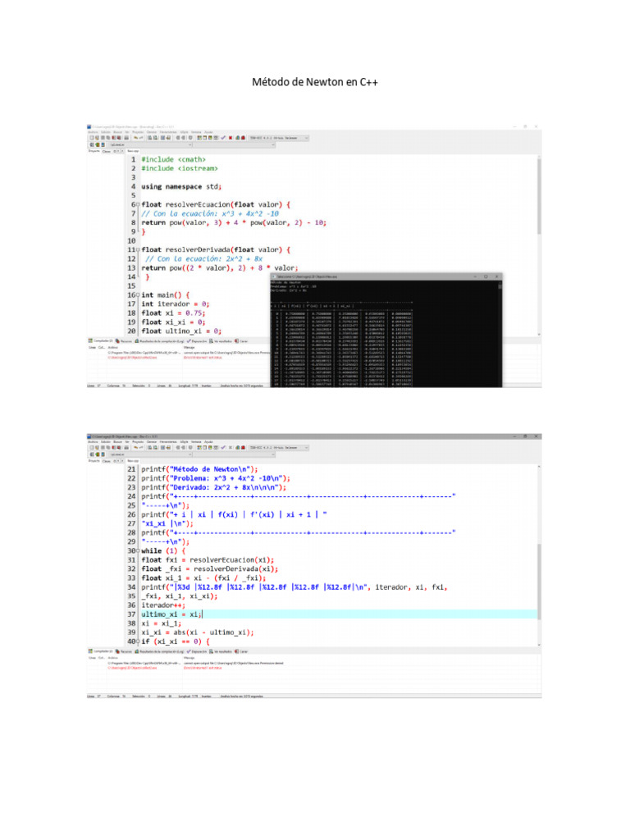This screenshot has height=840, width=630.
Task: Close the black console output window
Action: (x=495, y=276)
